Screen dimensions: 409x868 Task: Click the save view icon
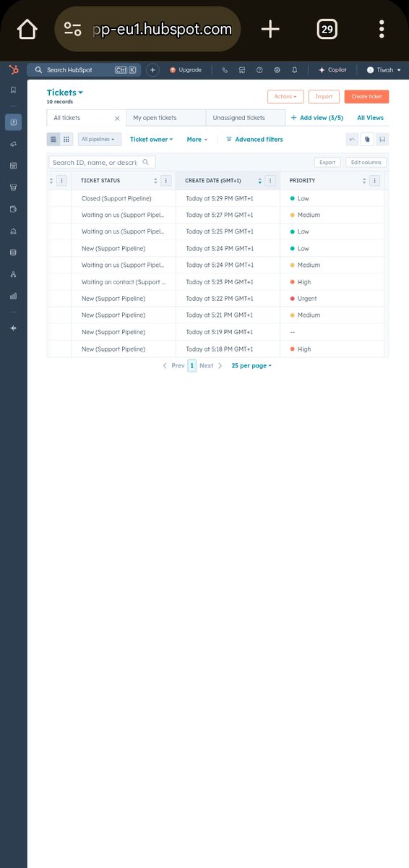tap(382, 140)
